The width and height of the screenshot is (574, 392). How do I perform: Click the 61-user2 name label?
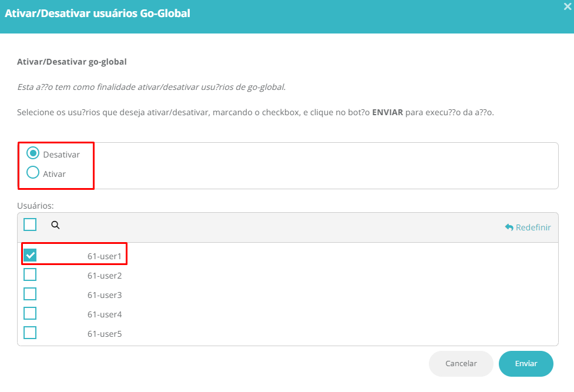coord(105,276)
